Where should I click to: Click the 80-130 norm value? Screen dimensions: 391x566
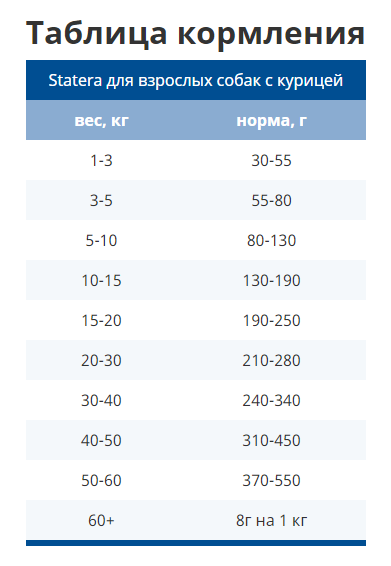point(271,240)
